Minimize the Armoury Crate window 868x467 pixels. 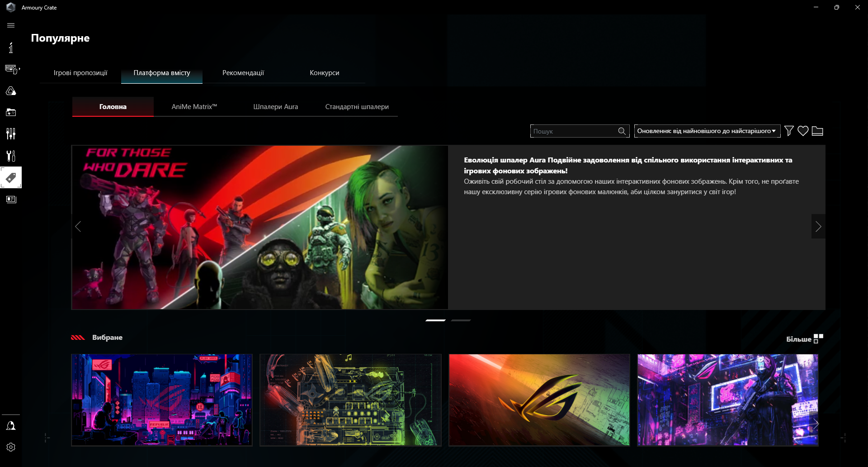coord(816,7)
